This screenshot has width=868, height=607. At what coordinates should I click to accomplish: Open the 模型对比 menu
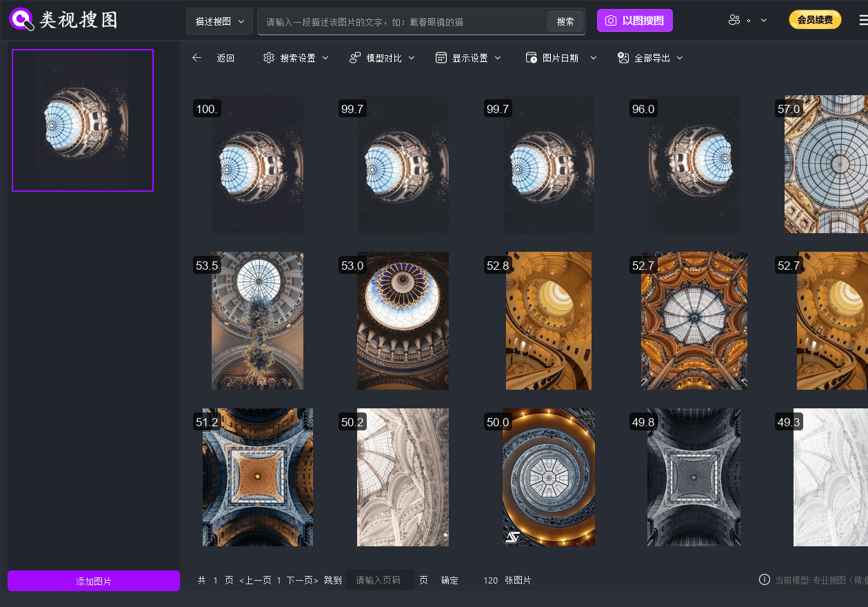(x=384, y=58)
